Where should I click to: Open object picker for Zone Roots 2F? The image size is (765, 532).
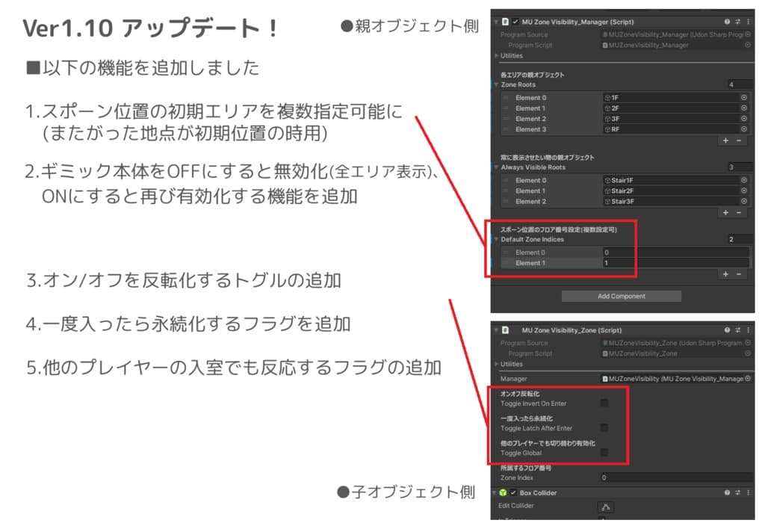tap(744, 108)
